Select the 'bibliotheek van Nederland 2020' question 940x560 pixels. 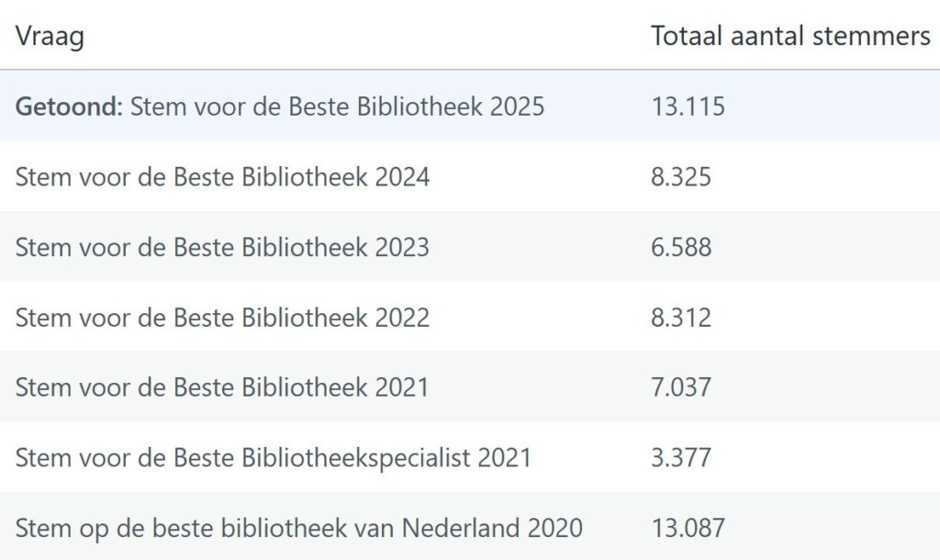click(x=298, y=528)
